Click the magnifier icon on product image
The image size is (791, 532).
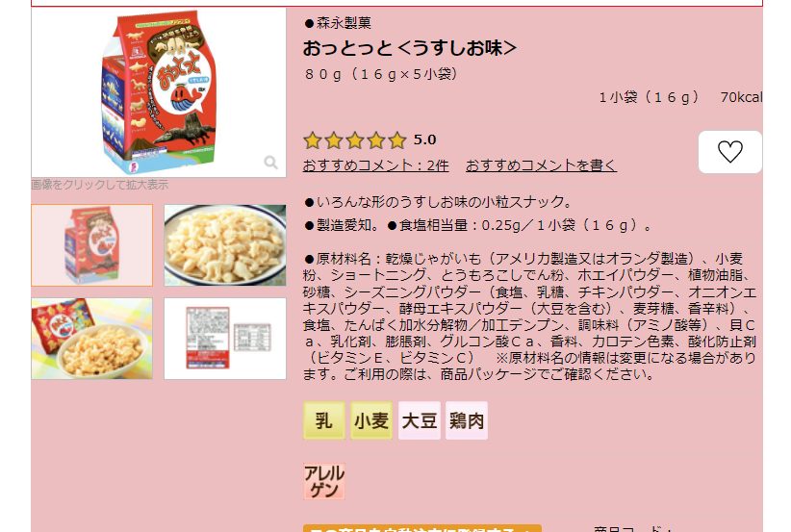click(271, 163)
